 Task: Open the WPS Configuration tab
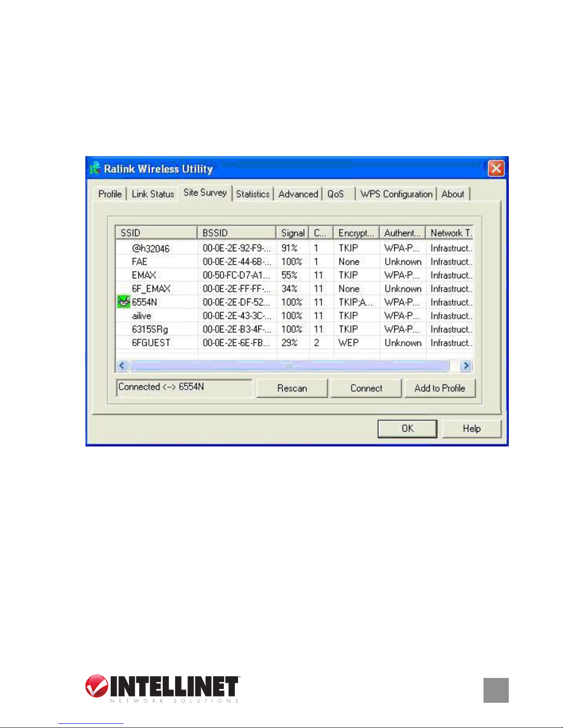396,194
